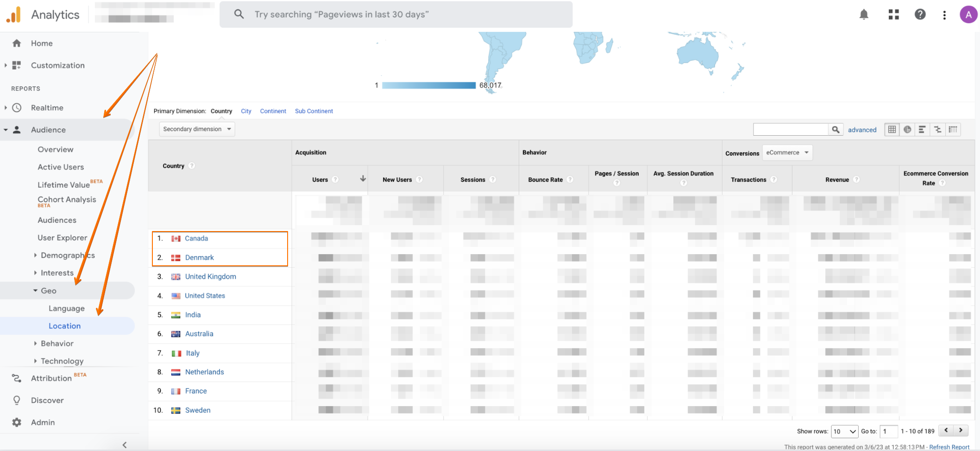This screenshot has height=451, width=980.
Task: Open the eCommerce conversions dropdown
Action: (787, 153)
